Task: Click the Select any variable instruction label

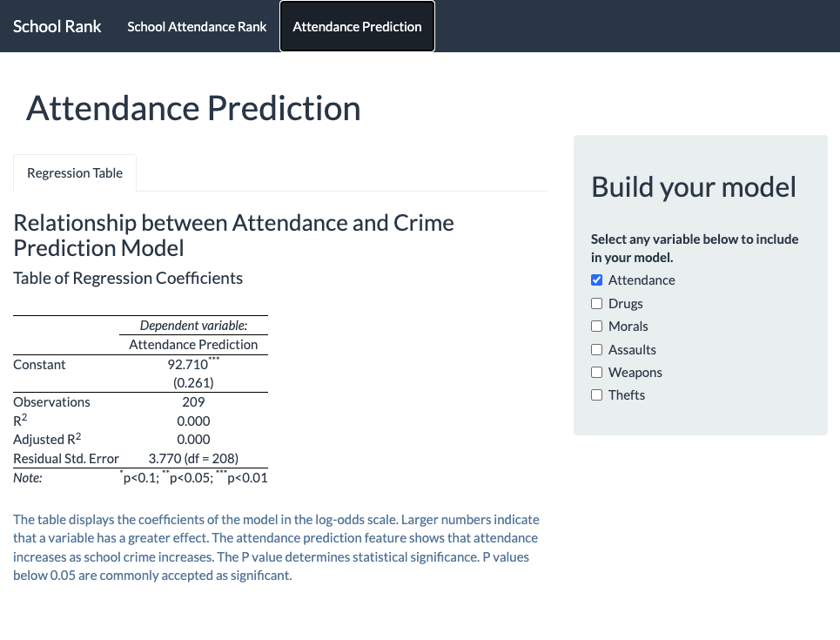Action: 695,248
